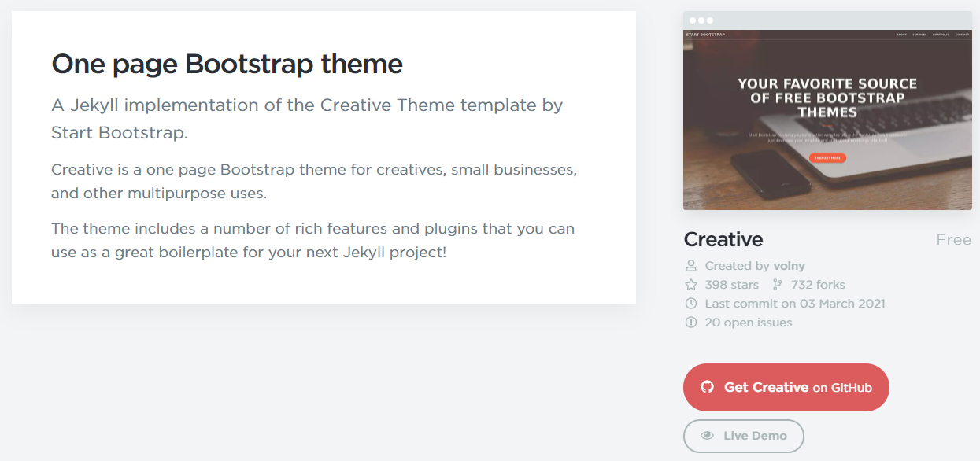Click the Free price label

point(954,240)
